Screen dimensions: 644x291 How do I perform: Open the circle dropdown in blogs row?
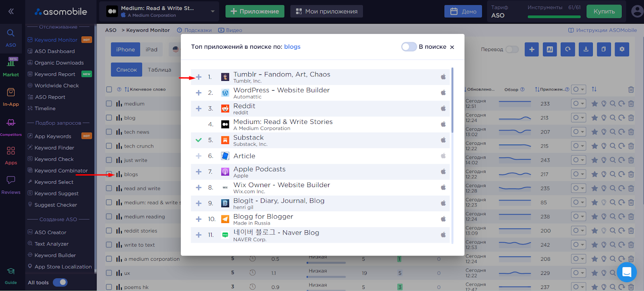(x=578, y=174)
